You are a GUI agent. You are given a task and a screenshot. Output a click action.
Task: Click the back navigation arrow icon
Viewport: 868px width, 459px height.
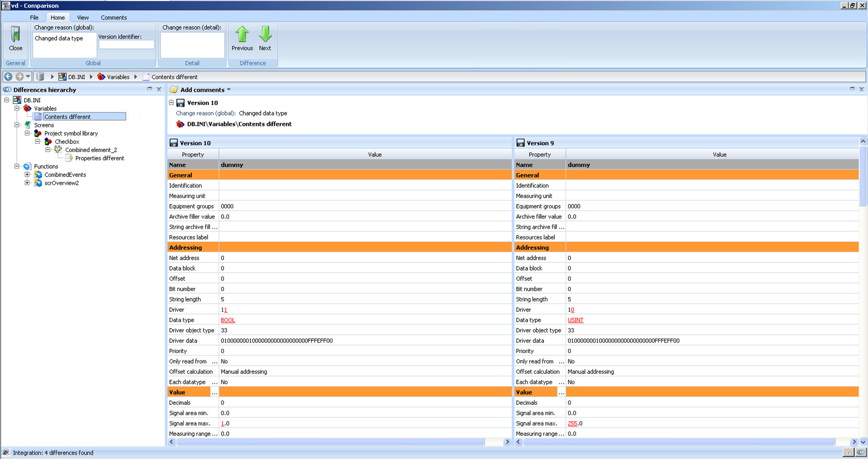tap(8, 77)
